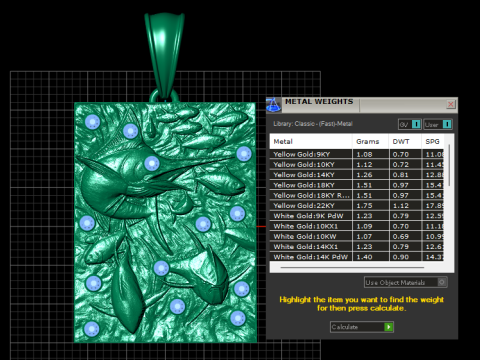Select the White Gold:14K PdW row
The image size is (480, 360).
356,257
